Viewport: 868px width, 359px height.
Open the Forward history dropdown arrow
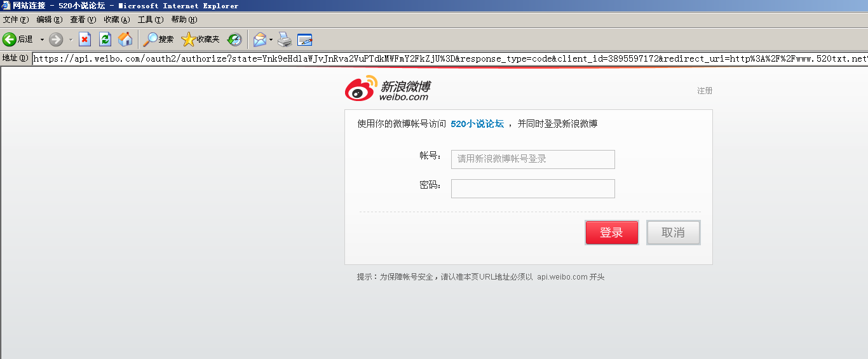tap(71, 39)
